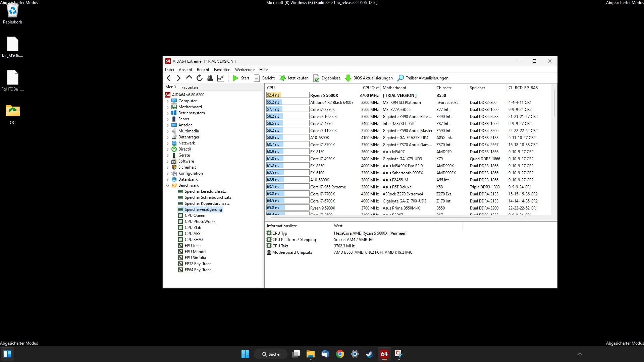The width and height of the screenshot is (644, 362).
Task: Click the Treiber Aktualisierungen driver icon
Action: point(400,78)
